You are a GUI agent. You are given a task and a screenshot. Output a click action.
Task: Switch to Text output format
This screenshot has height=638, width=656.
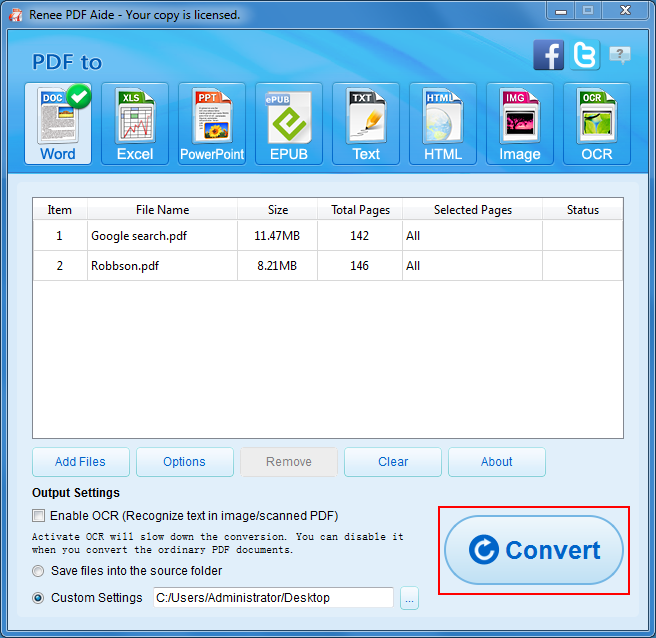[x=366, y=124]
